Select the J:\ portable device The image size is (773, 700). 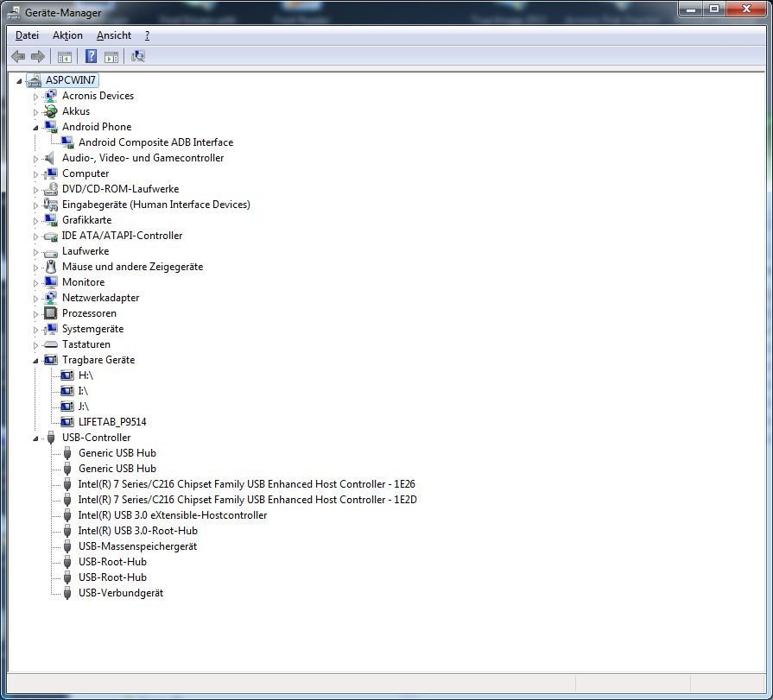point(83,407)
